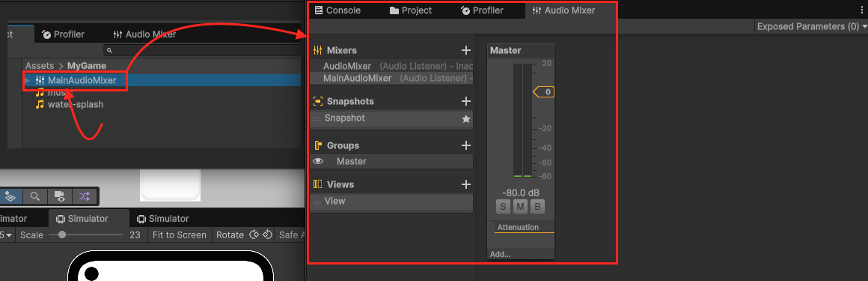Select the rightmost Simulator tab
This screenshot has height=281, width=868.
click(x=163, y=219)
